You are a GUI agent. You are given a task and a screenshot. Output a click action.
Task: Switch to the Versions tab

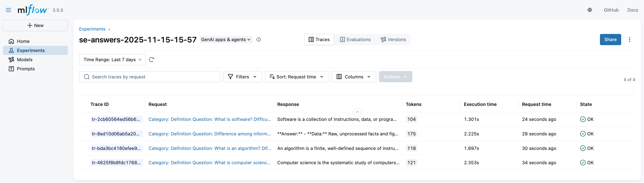[393, 40]
